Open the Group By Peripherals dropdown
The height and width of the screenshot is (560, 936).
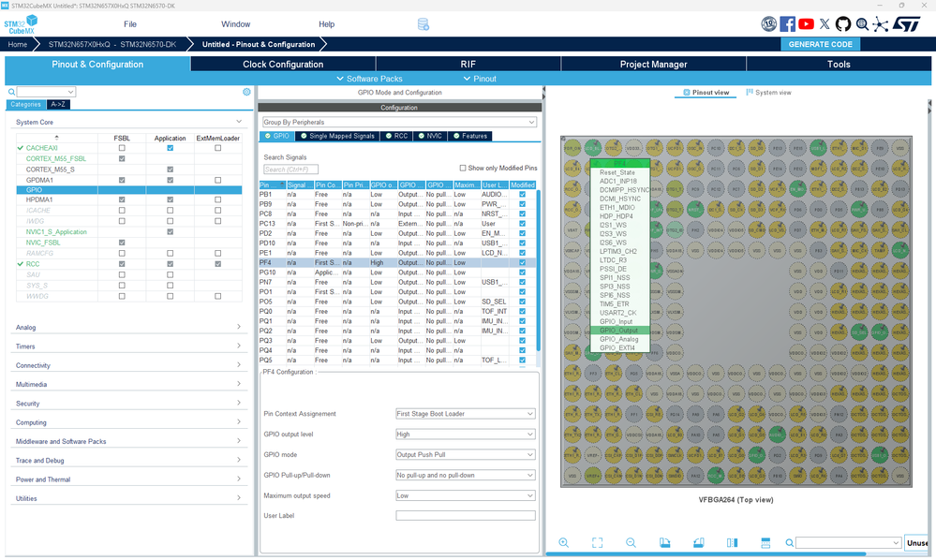pos(399,123)
